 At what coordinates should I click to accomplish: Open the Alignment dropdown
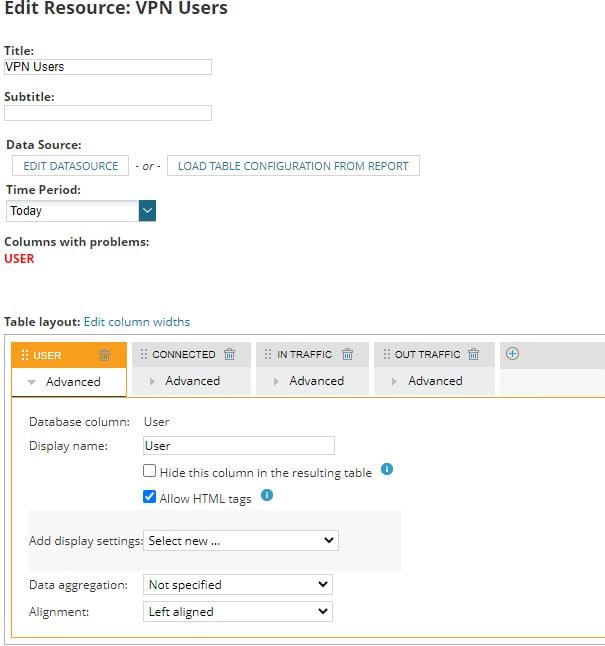click(x=238, y=611)
